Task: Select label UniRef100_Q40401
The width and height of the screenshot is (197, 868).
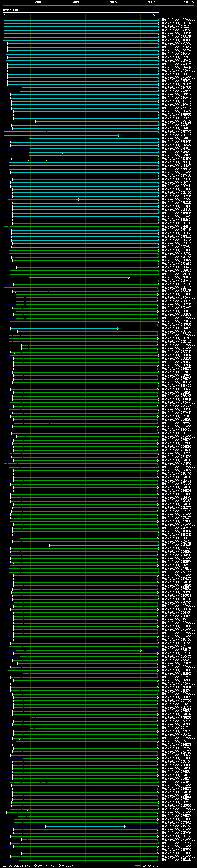Action: point(177,54)
